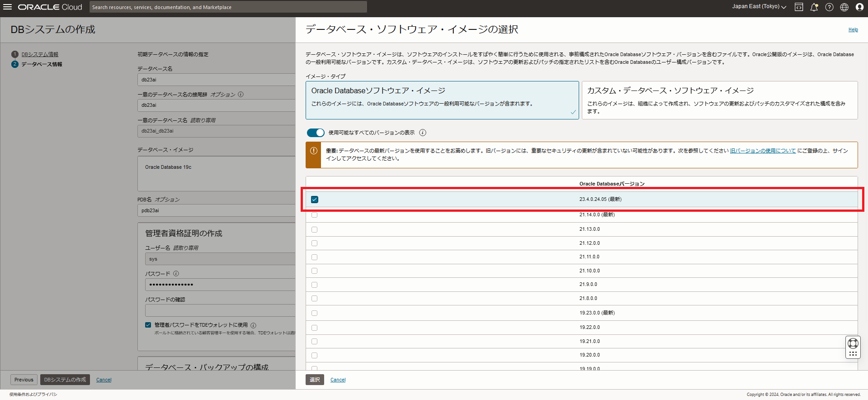Screen dimensions: 868x400
Task: Click the Previous button
Action: [24, 380]
